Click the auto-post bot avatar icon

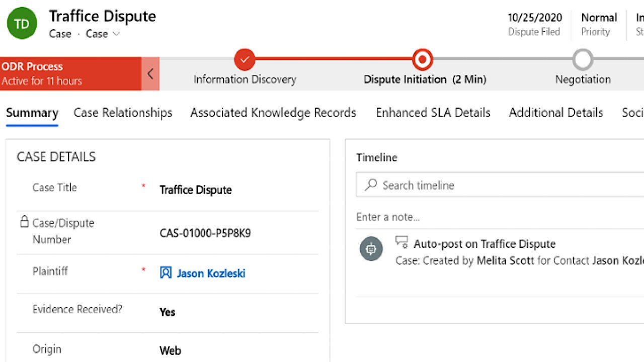[x=371, y=248]
